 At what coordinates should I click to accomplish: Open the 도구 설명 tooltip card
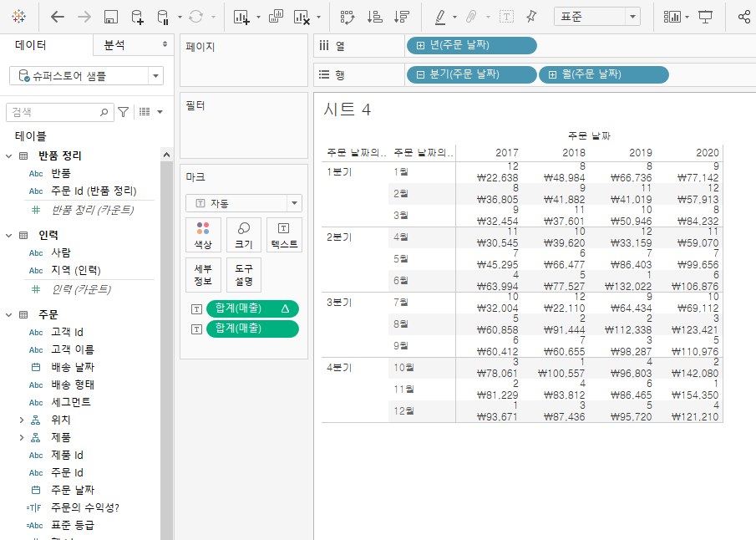tap(243, 275)
